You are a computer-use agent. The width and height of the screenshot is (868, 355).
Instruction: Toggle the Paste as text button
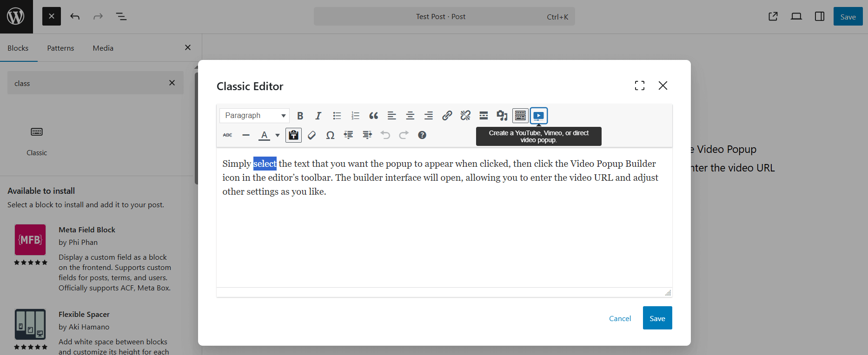click(x=293, y=135)
